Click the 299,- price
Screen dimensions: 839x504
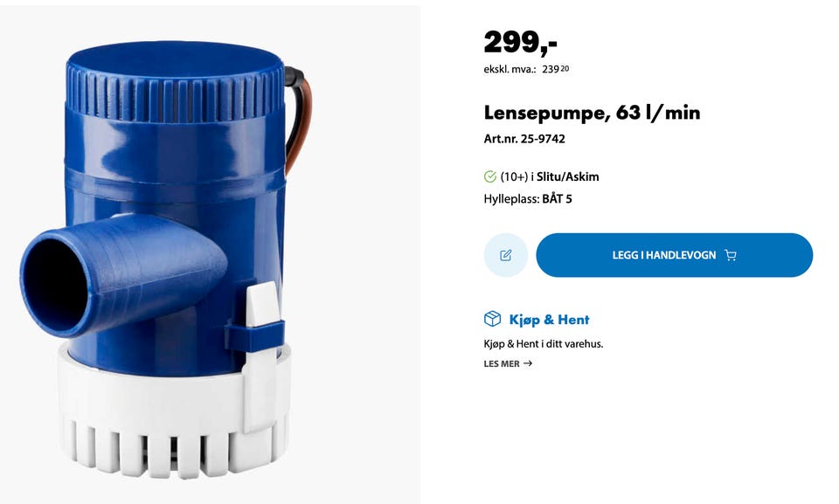coord(520,42)
